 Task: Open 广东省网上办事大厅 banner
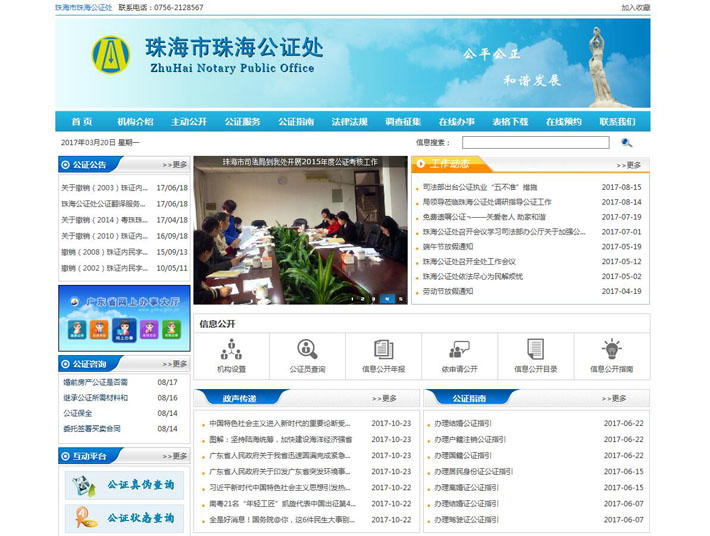[x=124, y=318]
